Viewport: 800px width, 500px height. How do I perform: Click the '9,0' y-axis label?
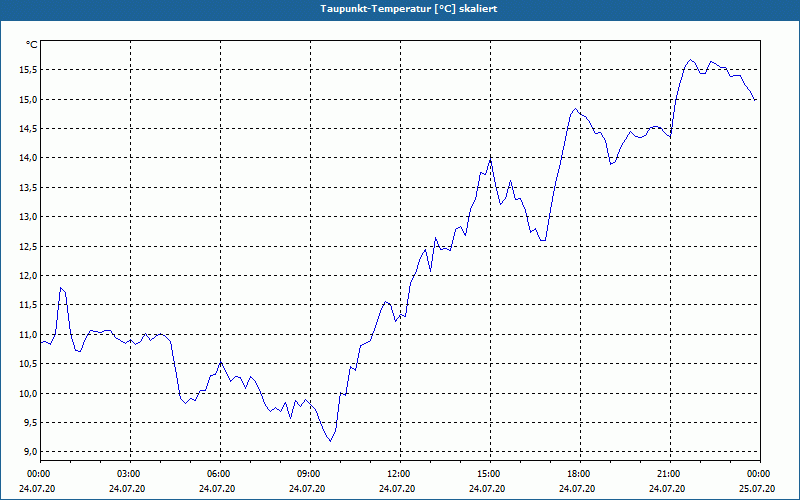(30, 452)
